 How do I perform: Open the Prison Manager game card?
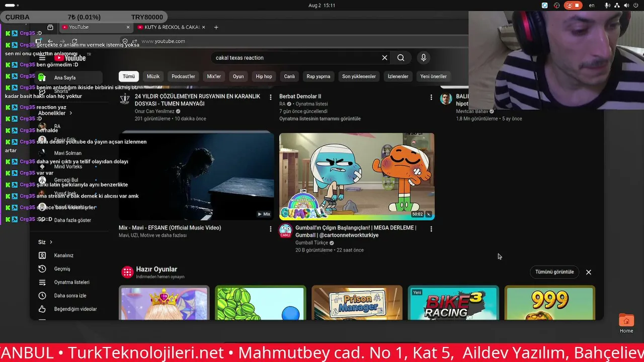point(357,303)
